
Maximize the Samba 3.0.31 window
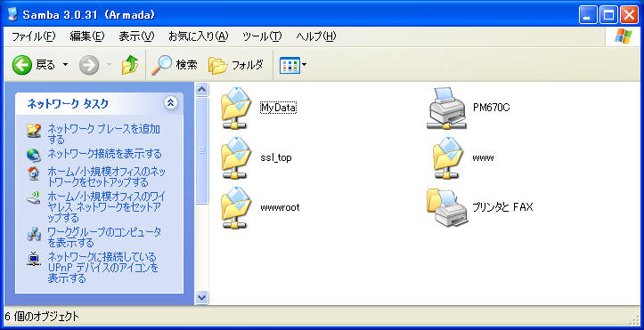pos(608,16)
